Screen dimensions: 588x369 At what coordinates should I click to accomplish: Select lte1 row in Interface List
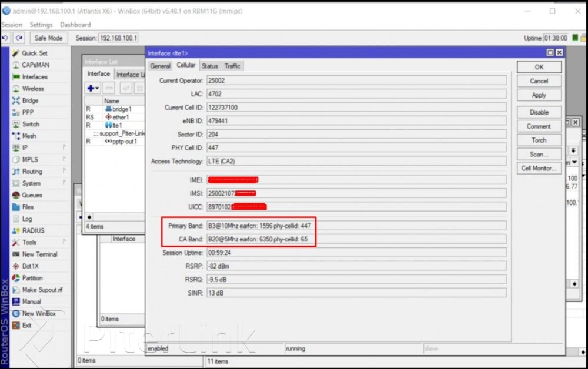click(x=115, y=125)
